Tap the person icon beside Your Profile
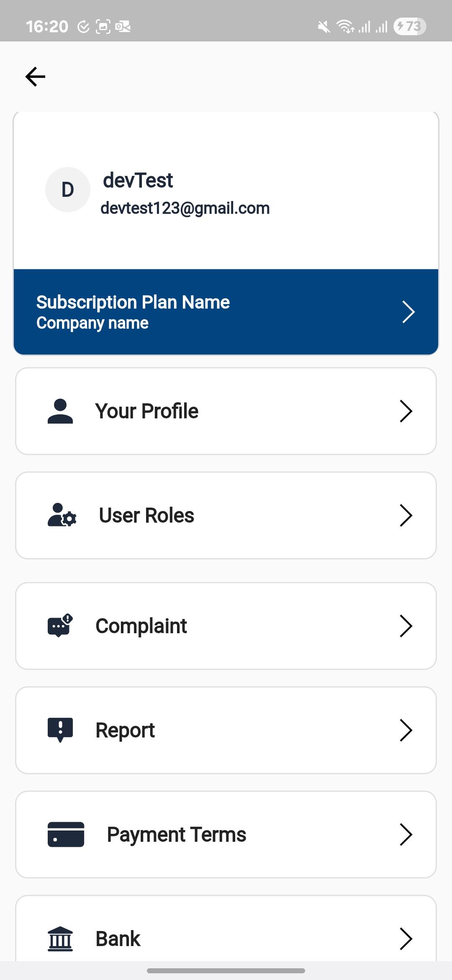This screenshot has width=452, height=980. [60, 411]
